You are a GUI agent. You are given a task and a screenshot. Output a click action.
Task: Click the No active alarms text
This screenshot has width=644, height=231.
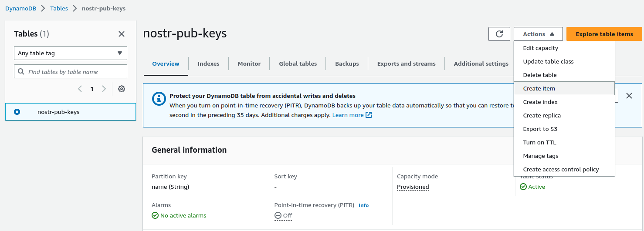(183, 215)
